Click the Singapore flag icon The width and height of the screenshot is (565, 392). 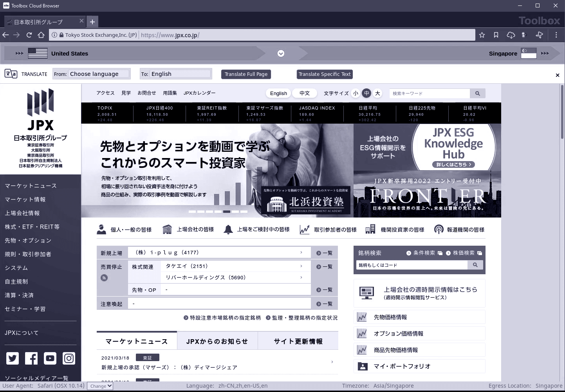coord(529,53)
